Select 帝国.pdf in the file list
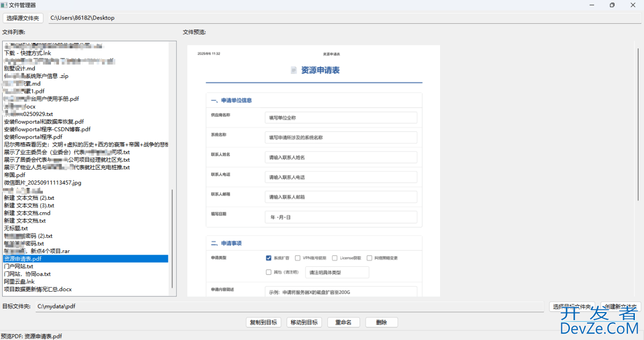644x340 pixels. [x=14, y=175]
